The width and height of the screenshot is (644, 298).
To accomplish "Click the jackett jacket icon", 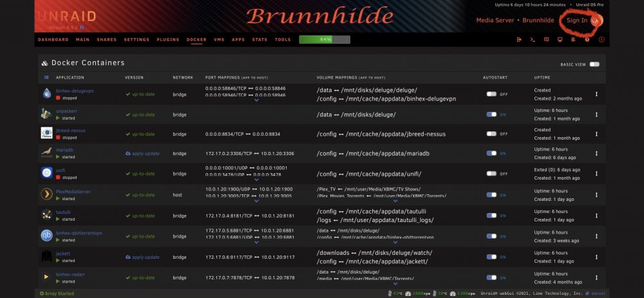I will tap(46, 256).
